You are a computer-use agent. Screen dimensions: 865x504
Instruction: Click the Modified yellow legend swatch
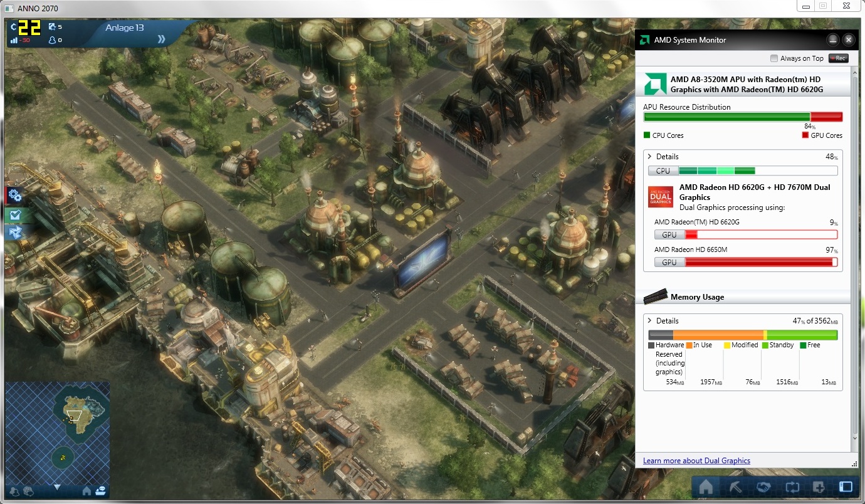726,345
